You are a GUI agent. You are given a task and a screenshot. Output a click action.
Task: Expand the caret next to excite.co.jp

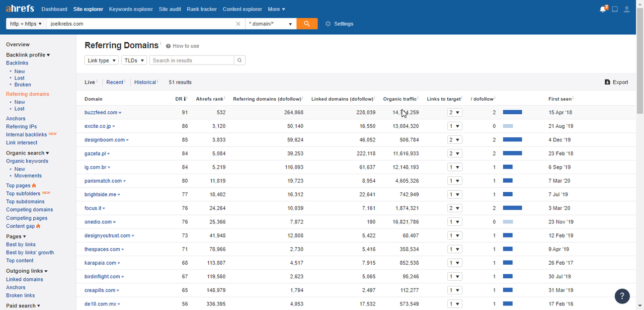pyautogui.click(x=114, y=126)
